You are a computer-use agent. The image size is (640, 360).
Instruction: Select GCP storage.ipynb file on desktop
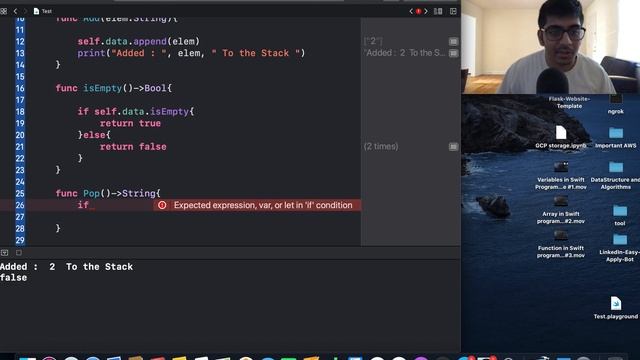pyautogui.click(x=561, y=137)
